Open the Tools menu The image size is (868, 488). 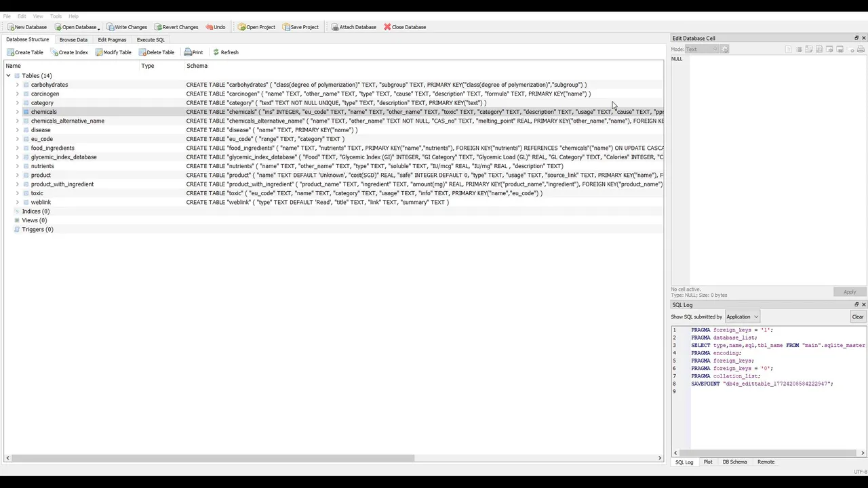pos(56,16)
